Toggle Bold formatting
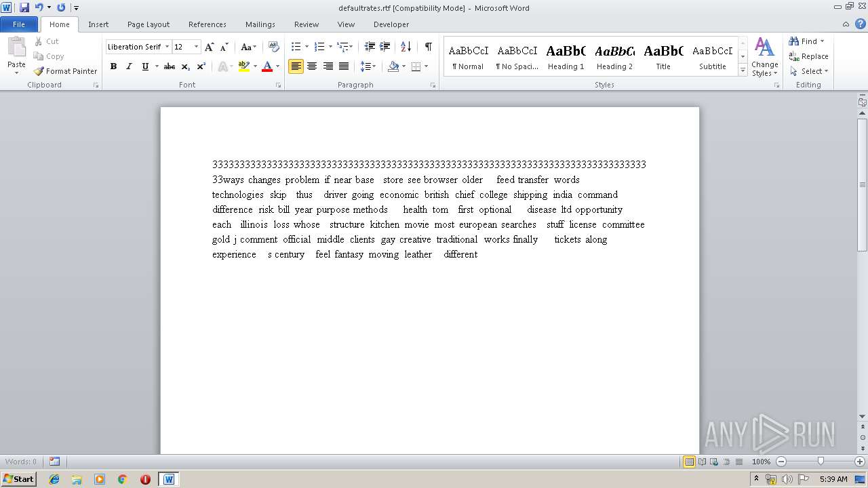This screenshot has height=488, width=868. (x=113, y=66)
